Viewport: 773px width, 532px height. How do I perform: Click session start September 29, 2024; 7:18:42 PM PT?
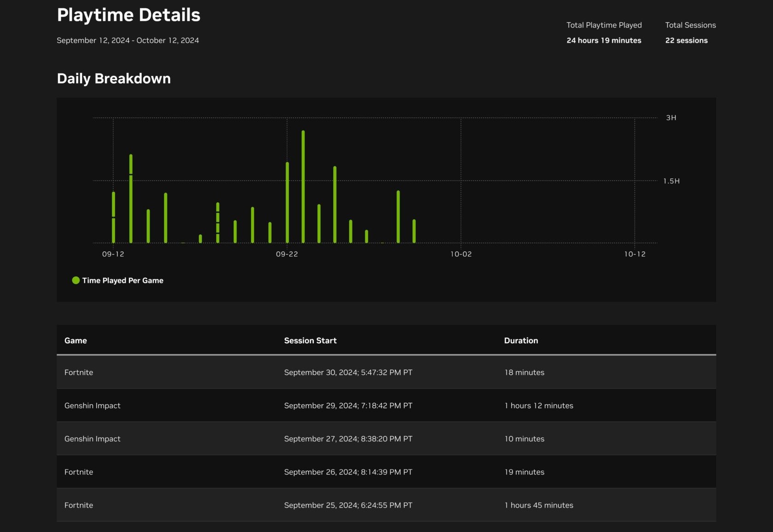(348, 406)
